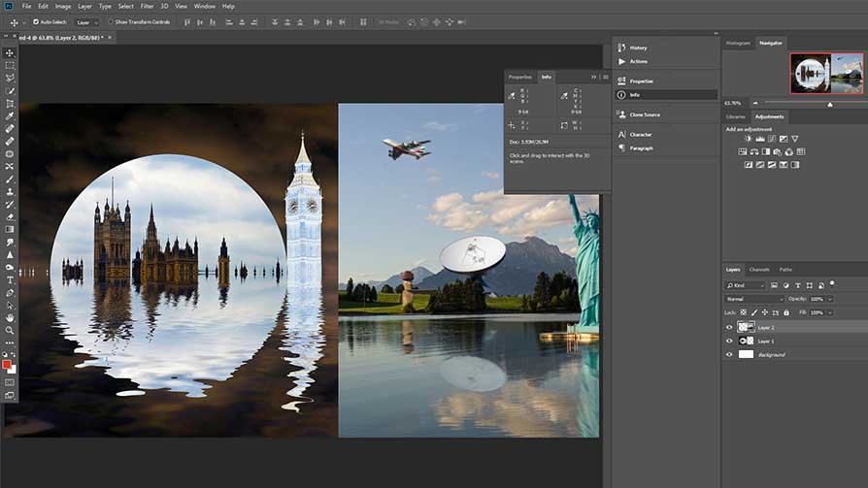Switch to Properties tab in Info panel
This screenshot has height=488, width=868.
[519, 77]
